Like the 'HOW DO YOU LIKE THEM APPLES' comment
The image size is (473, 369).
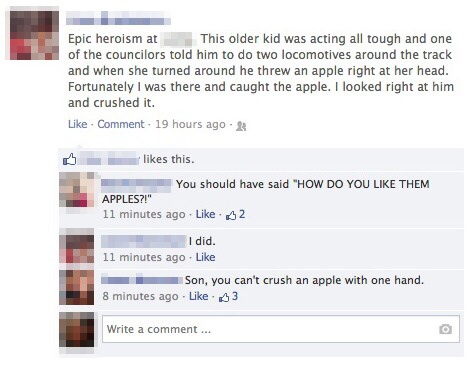tap(205, 214)
